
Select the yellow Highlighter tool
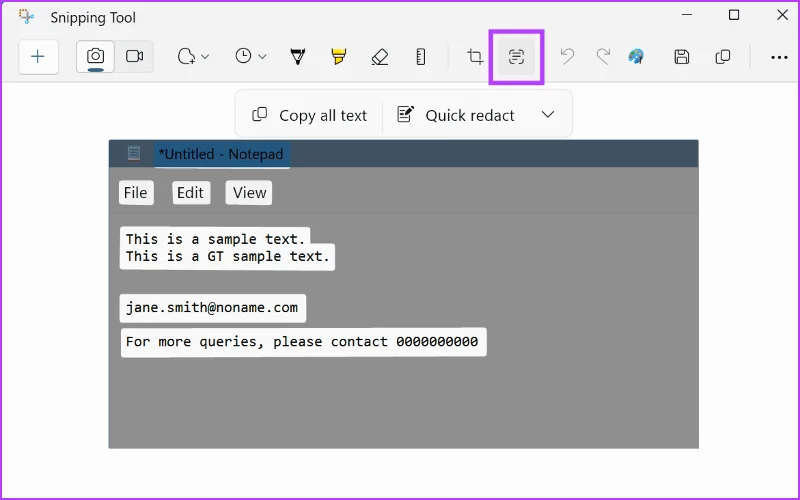(338, 57)
